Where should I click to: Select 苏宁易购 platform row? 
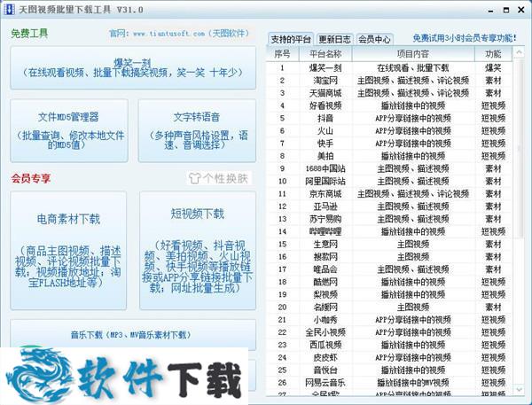pyautogui.click(x=389, y=219)
